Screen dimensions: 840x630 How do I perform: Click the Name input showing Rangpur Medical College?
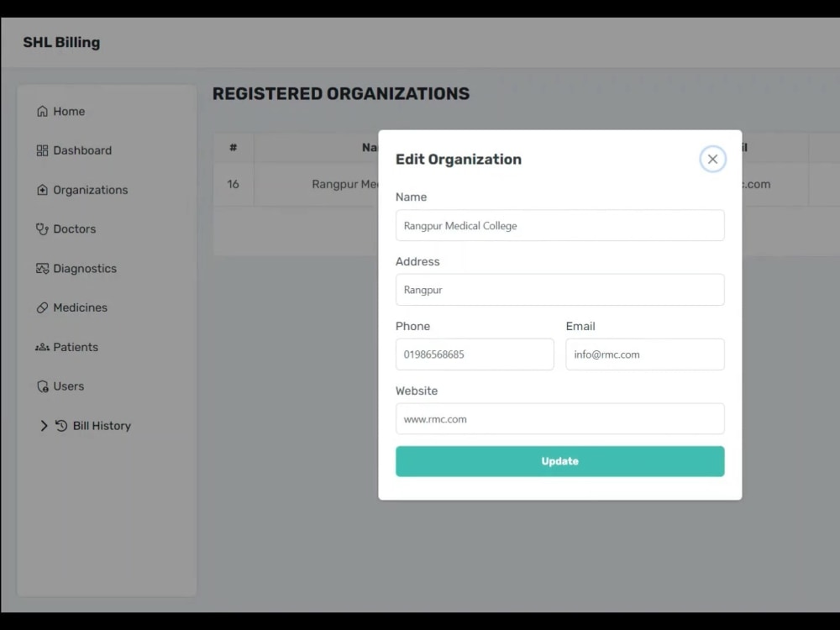(559, 225)
